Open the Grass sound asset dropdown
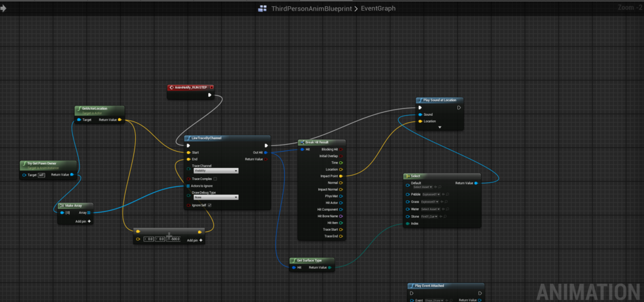Image resolution: width=644 pixels, height=302 pixels. coord(430,202)
